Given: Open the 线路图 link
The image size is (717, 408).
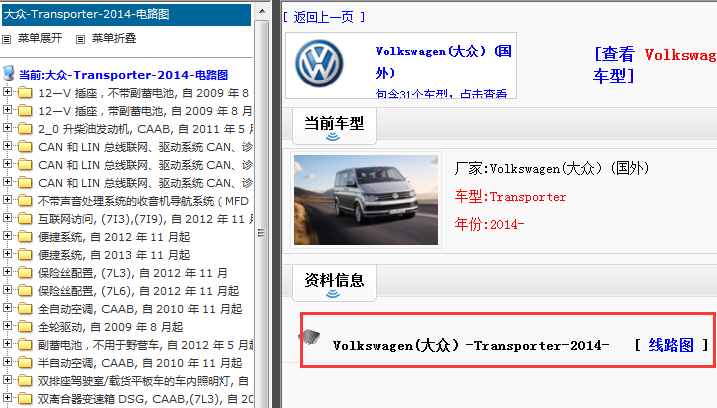Looking at the screenshot, I should (x=671, y=345).
